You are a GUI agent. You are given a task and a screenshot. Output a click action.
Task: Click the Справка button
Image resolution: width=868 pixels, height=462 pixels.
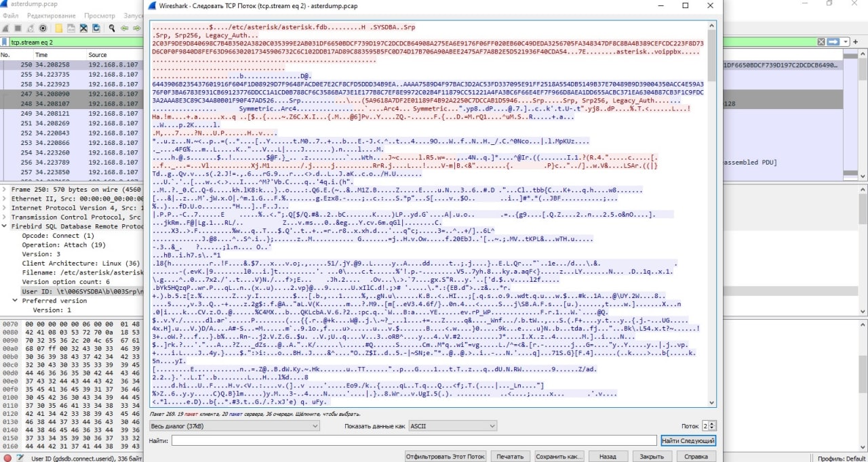(696, 457)
